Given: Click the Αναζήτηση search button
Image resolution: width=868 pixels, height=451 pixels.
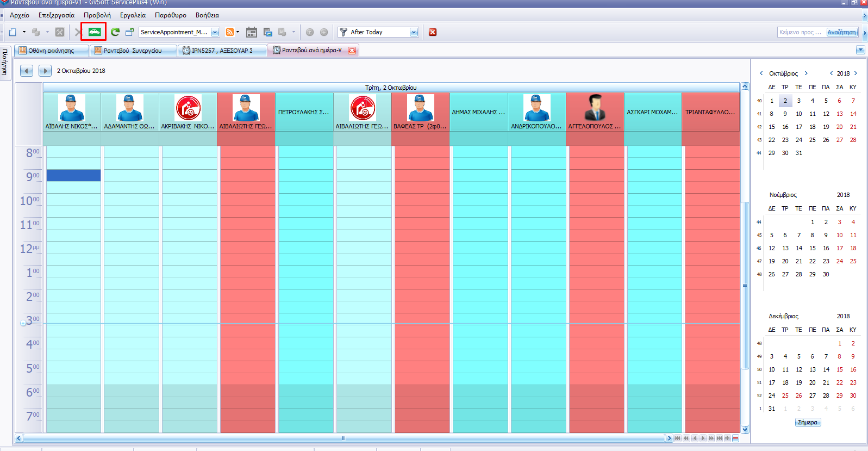Looking at the screenshot, I should [x=841, y=32].
